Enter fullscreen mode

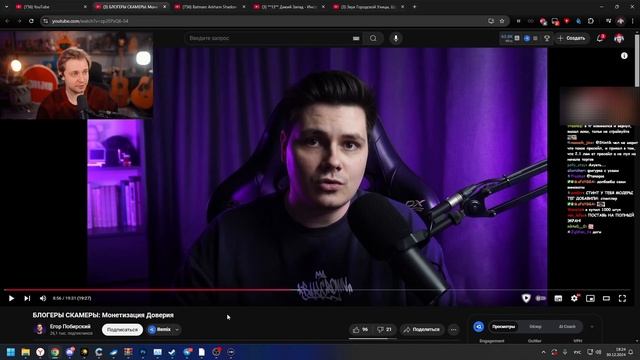point(622,298)
